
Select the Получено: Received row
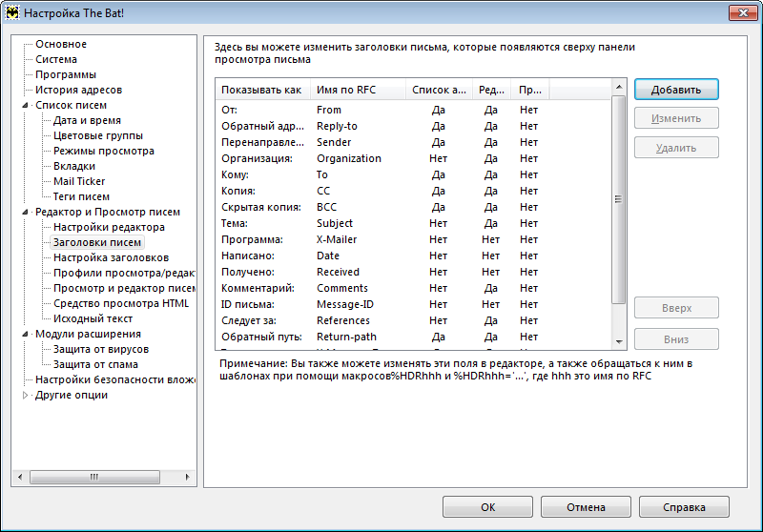point(413,272)
